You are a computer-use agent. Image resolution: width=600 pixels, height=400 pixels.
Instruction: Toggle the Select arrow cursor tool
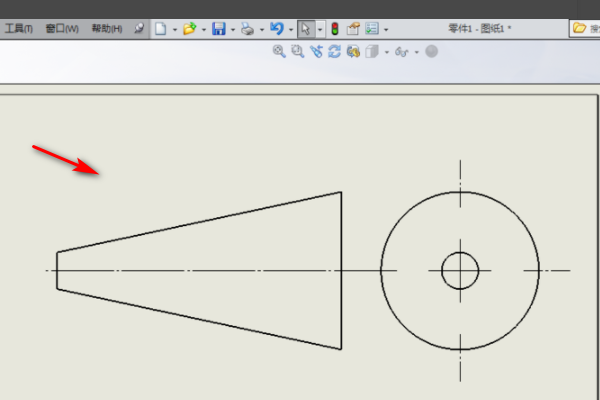tap(306, 29)
